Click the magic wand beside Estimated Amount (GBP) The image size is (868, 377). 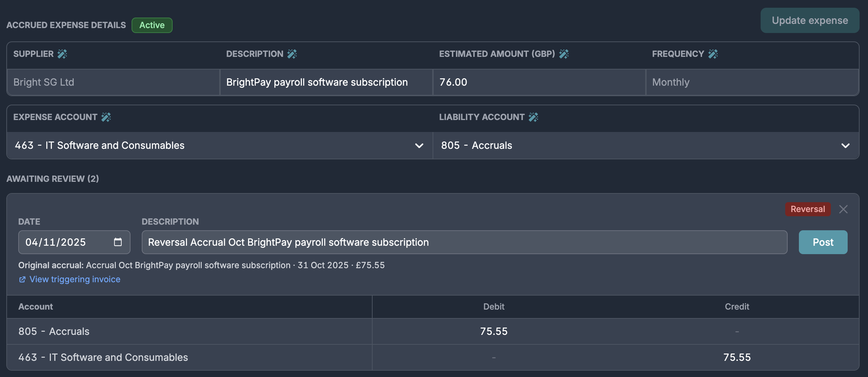click(564, 54)
